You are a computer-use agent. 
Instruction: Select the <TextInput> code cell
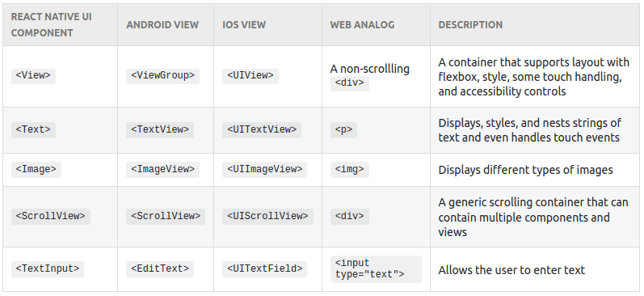pyautogui.click(x=48, y=269)
